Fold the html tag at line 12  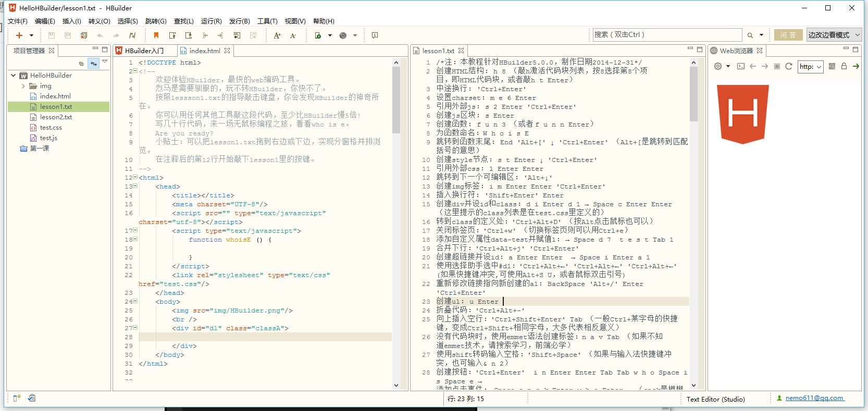click(135, 177)
